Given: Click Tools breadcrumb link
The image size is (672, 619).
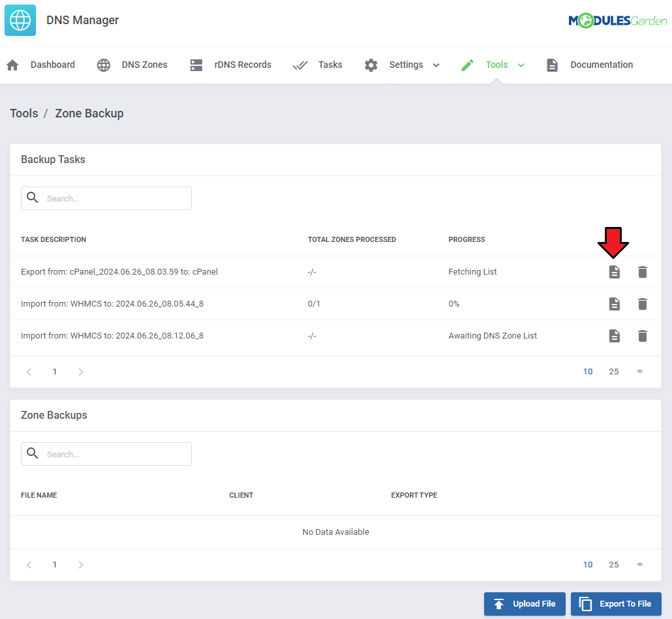Looking at the screenshot, I should coord(24,113).
